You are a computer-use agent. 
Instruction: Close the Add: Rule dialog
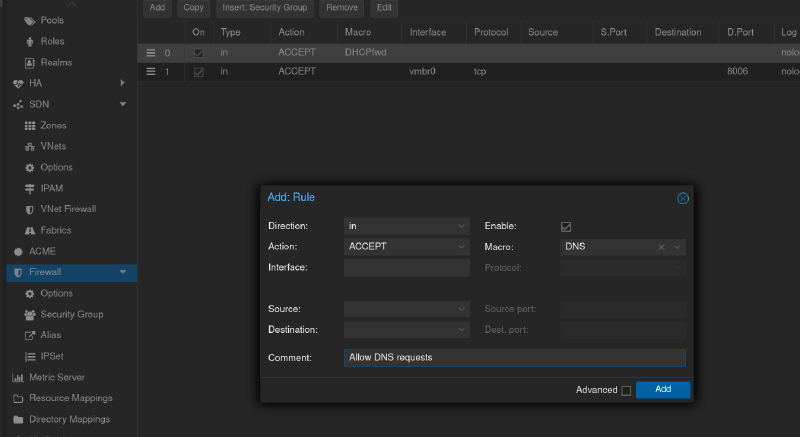pyautogui.click(x=683, y=198)
